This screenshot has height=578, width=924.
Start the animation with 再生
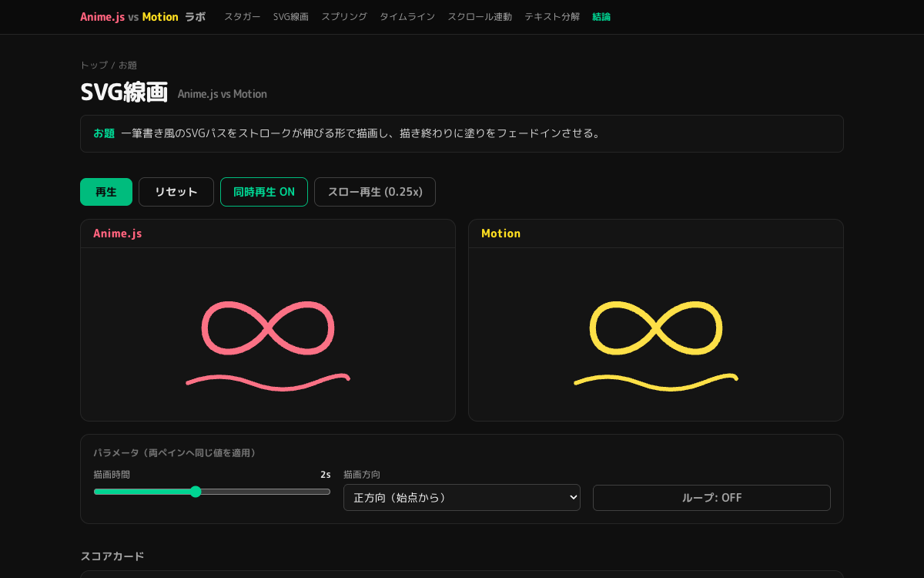coord(106,192)
